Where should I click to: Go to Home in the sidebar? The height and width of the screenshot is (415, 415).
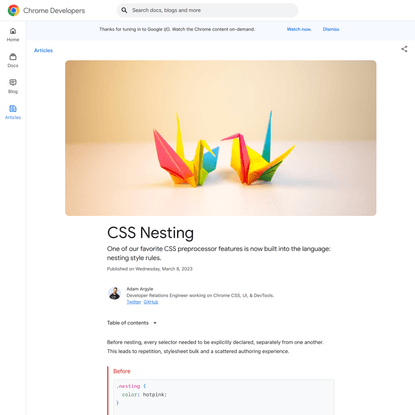[13, 35]
